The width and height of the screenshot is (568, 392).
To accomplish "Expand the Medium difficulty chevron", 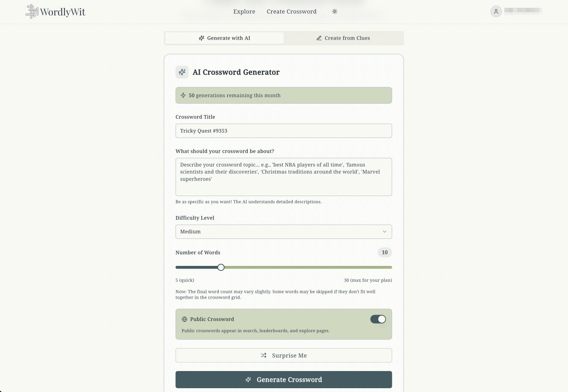I will point(385,232).
